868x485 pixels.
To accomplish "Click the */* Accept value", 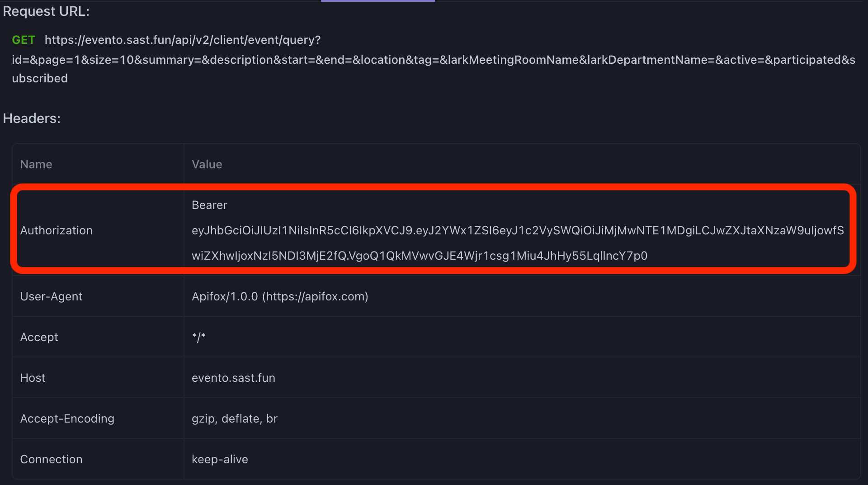I will tap(198, 337).
